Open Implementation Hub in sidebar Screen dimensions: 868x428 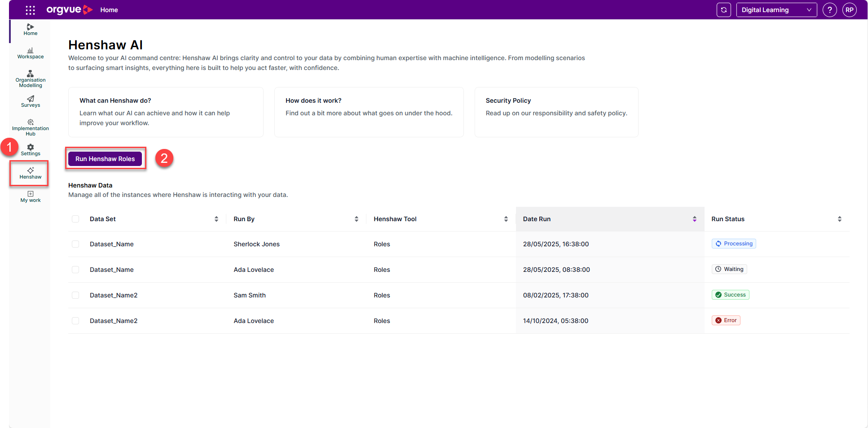pyautogui.click(x=31, y=127)
